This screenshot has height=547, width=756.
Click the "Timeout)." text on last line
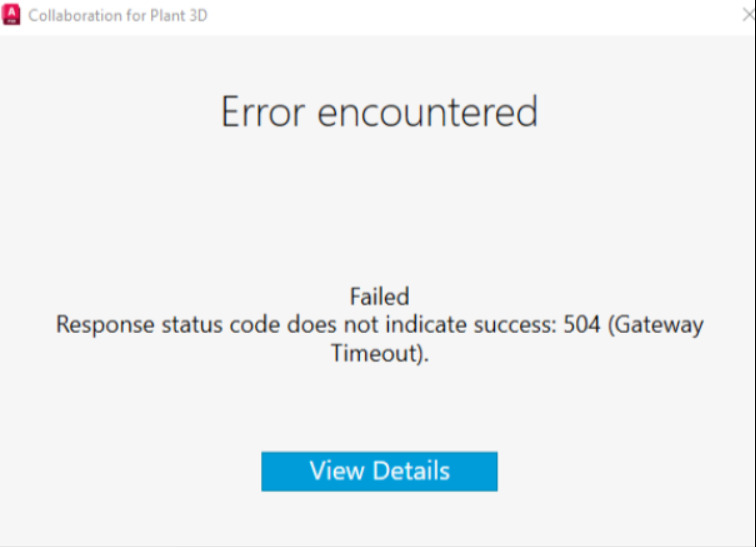[379, 353]
